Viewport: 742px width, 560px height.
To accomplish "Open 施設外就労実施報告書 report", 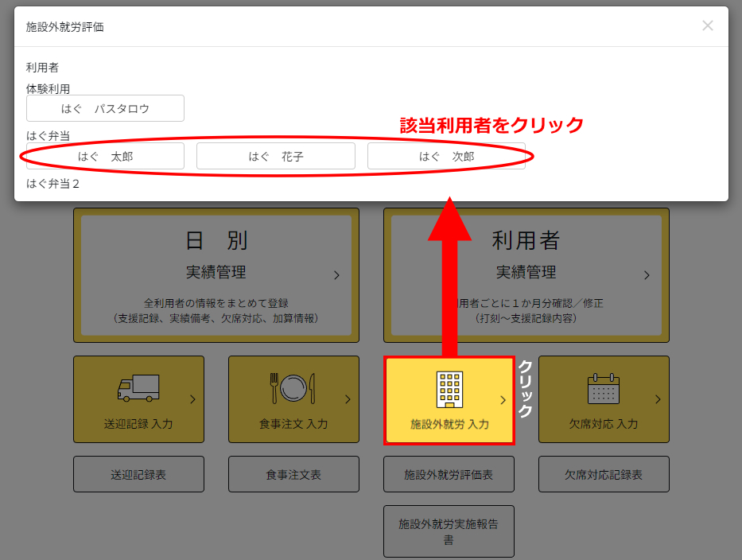I will [449, 531].
